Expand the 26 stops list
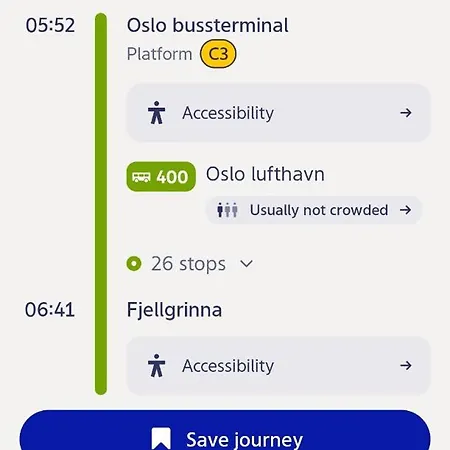 pyautogui.click(x=190, y=264)
